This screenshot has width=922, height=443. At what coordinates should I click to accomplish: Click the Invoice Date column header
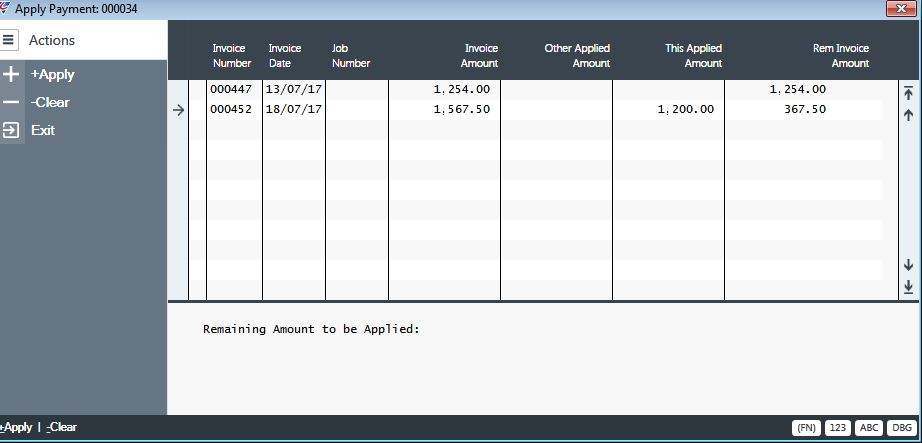pyautogui.click(x=285, y=56)
